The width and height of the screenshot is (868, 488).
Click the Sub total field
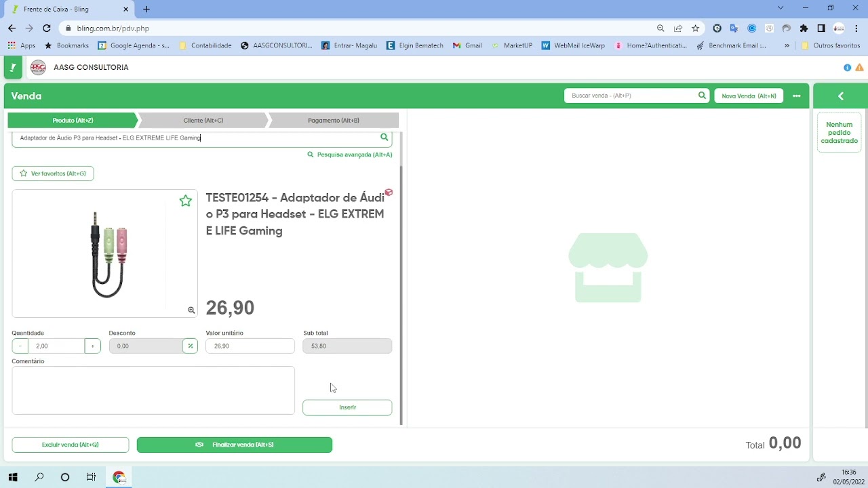point(347,346)
